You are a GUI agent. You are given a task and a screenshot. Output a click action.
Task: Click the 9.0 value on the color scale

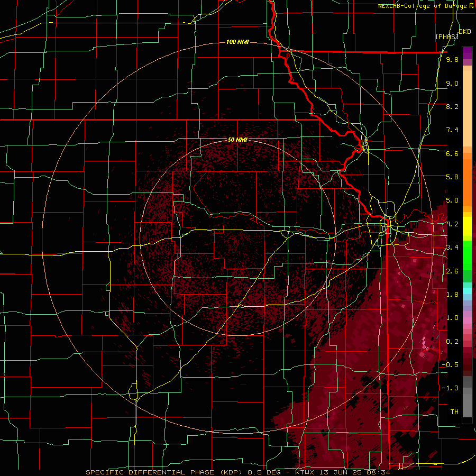(x=452, y=83)
